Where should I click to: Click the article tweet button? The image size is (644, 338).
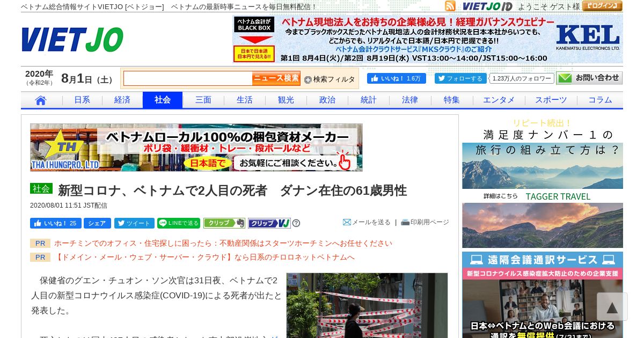(134, 223)
